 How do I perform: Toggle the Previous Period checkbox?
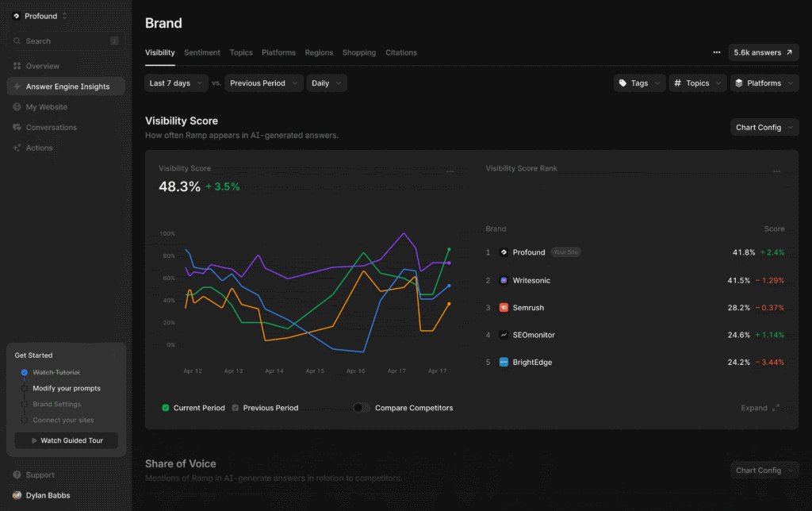[x=236, y=408]
